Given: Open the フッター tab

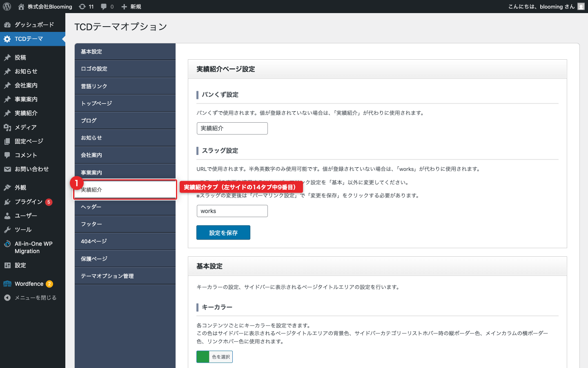Looking at the screenshot, I should coord(125,224).
